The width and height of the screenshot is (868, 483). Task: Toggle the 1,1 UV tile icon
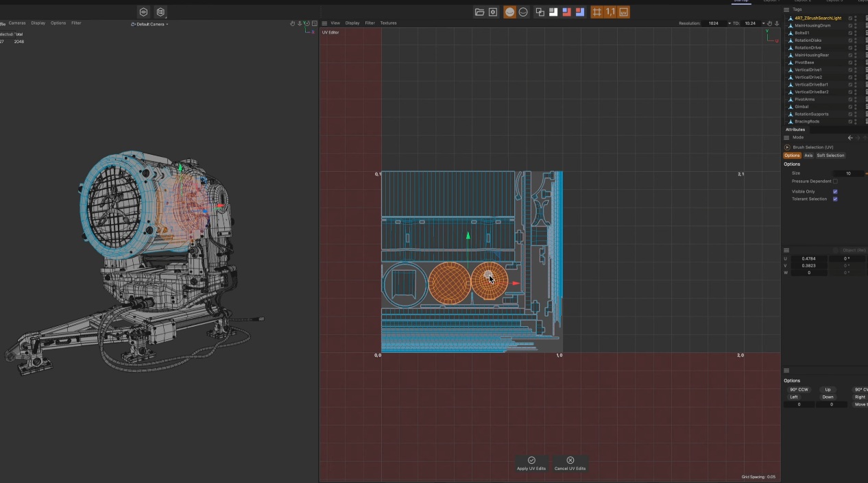click(610, 12)
